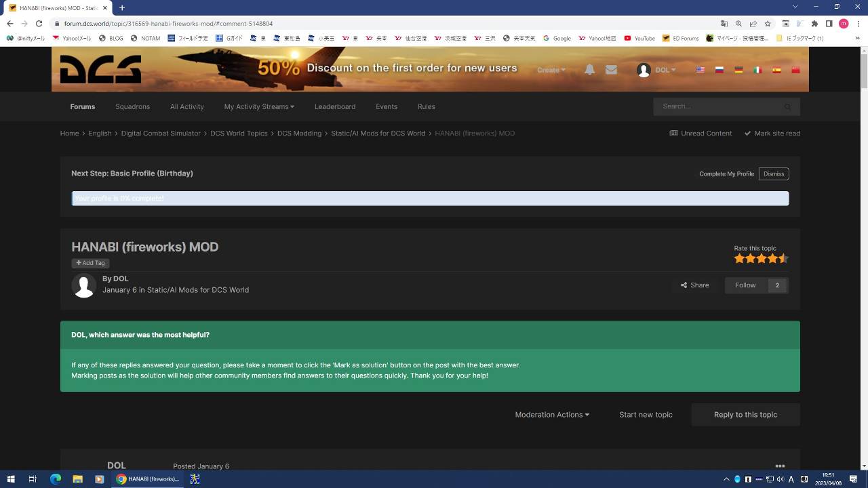Screen dimensions: 868x488
Task: Open a new browser tab with the plus icon
Action: (122, 7)
